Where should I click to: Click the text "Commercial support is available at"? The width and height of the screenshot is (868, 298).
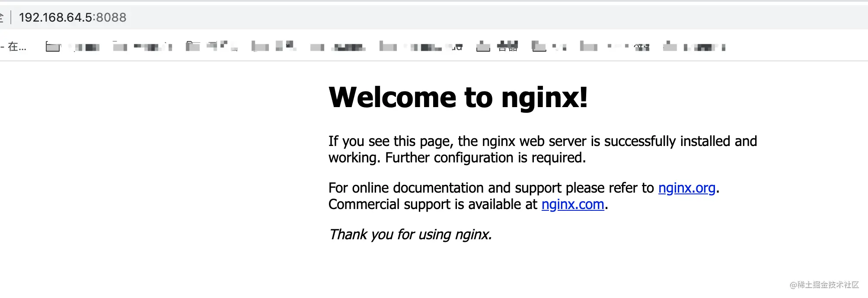[x=433, y=204]
